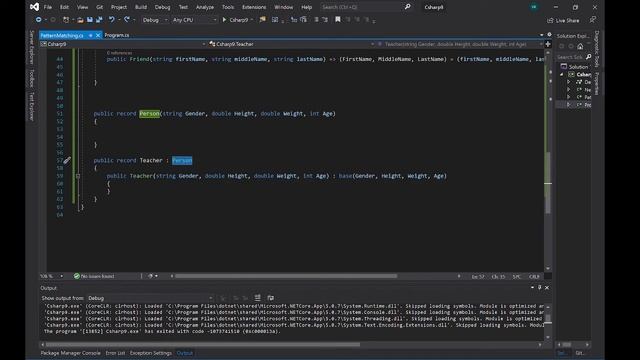Open the Git menu
The image size is (640, 360).
tap(100, 7)
